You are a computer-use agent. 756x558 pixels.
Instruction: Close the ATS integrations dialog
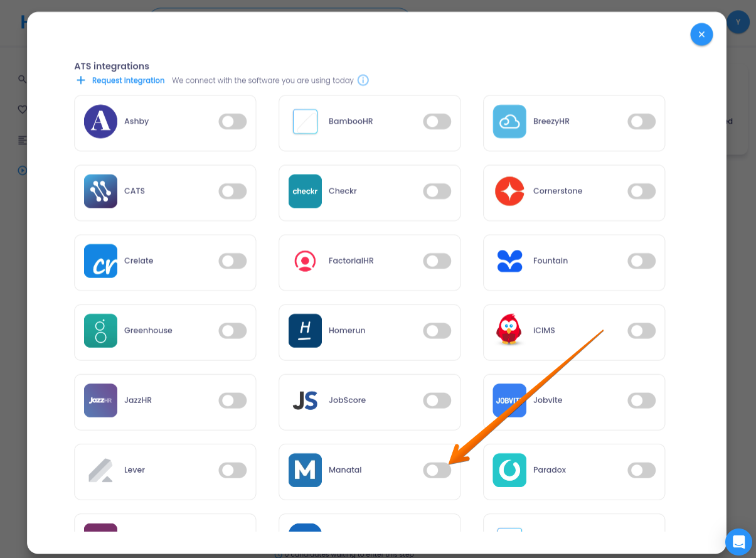coord(701,35)
